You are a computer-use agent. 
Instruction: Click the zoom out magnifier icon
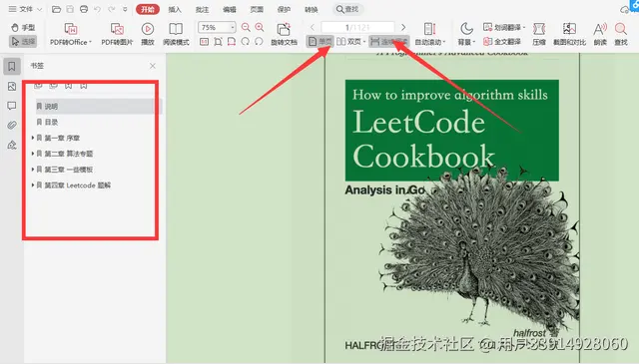pyautogui.click(x=246, y=27)
